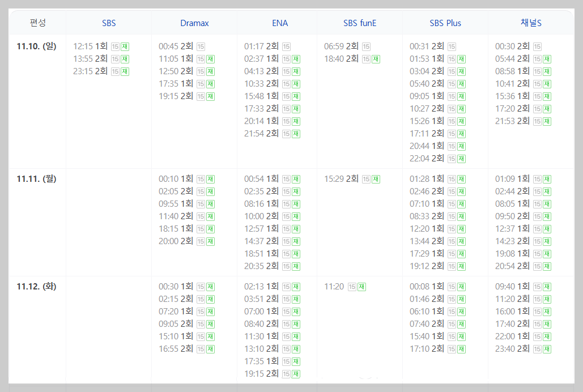Click the 재 rerun badge beside SBS 23:15 2회

[125, 71]
